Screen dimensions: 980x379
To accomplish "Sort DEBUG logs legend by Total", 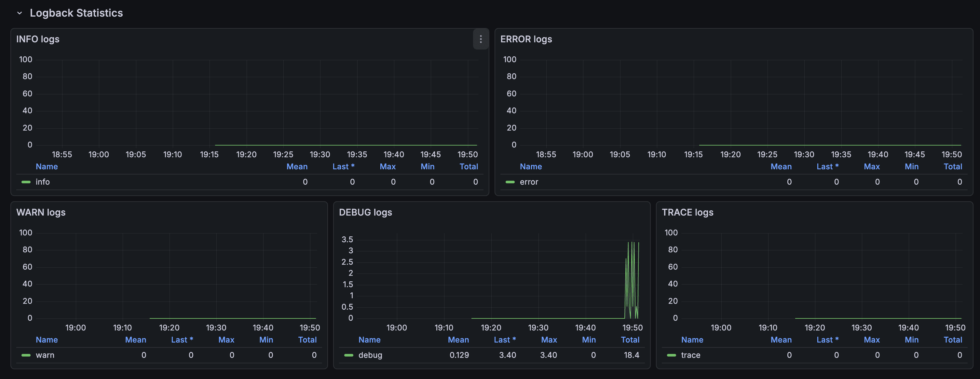I will click(630, 339).
